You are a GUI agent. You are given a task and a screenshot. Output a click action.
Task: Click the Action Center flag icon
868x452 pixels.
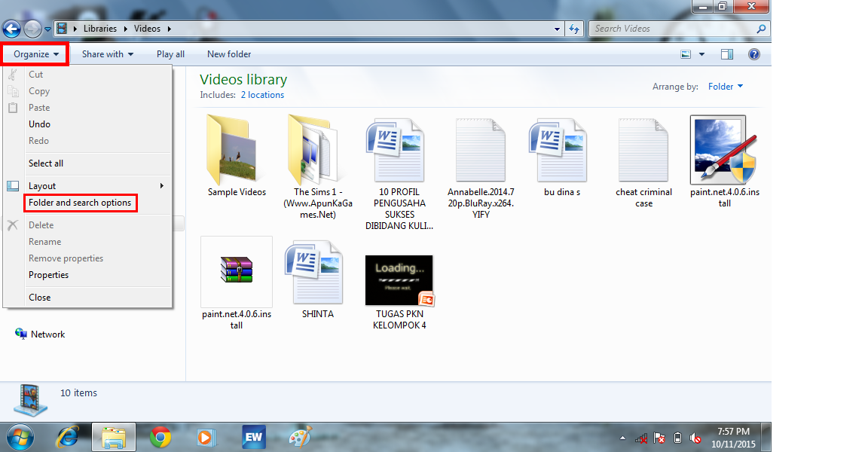point(659,438)
